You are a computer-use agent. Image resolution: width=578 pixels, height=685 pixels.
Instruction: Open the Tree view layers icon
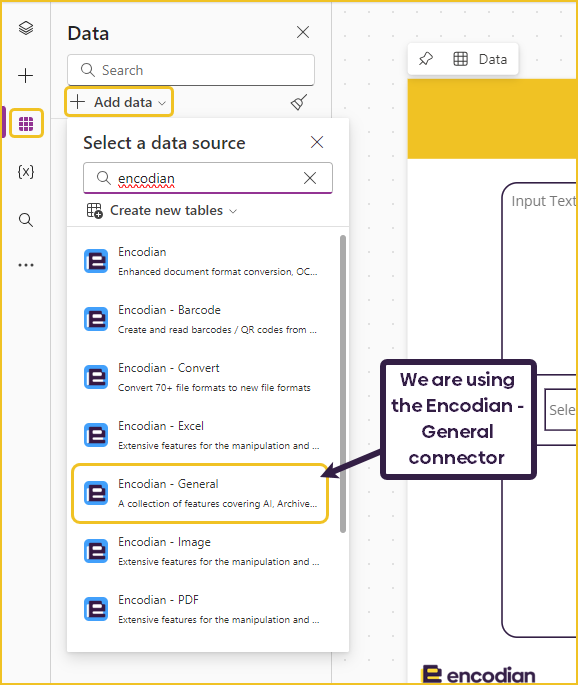(26, 28)
